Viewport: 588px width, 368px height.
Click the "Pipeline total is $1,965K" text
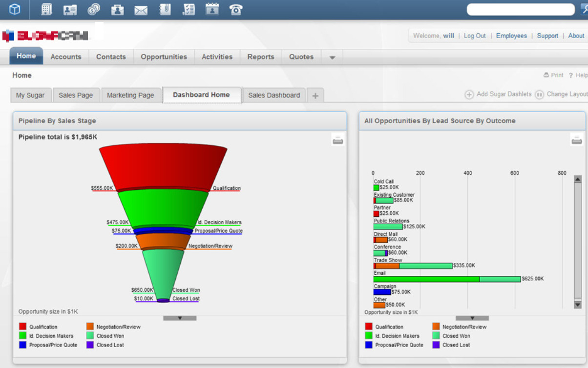58,137
